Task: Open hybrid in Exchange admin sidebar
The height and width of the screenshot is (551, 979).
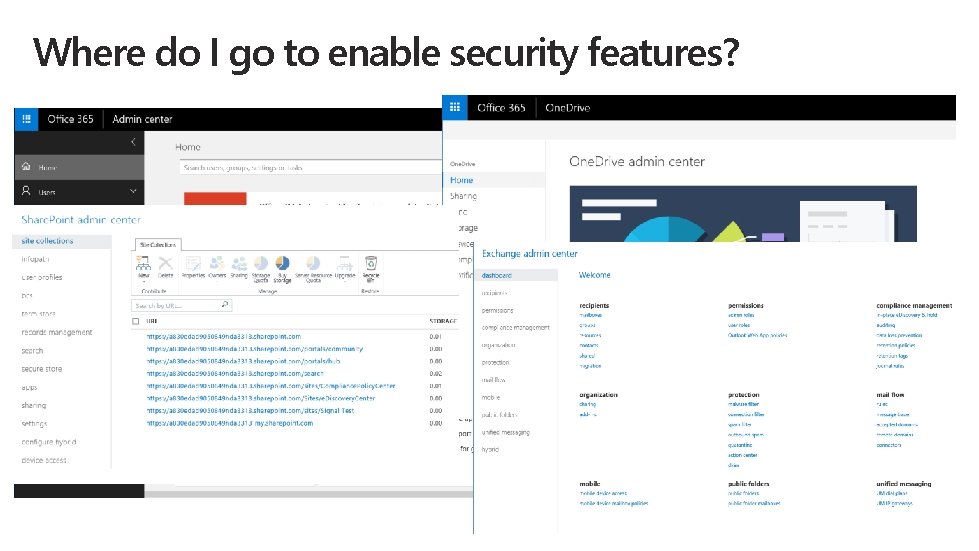Action: [x=490, y=449]
